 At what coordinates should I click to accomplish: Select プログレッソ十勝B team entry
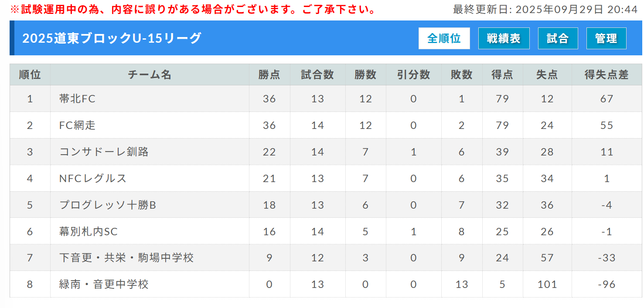(107, 205)
